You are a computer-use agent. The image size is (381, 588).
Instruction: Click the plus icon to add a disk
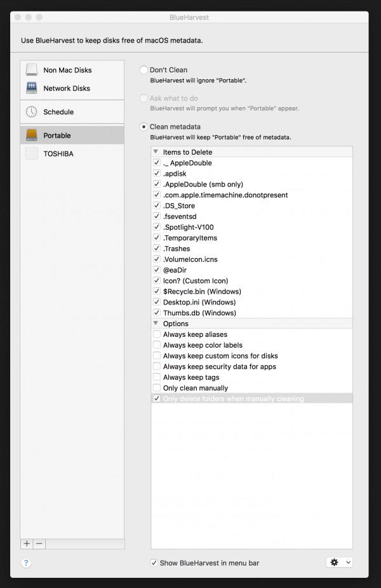tap(27, 544)
